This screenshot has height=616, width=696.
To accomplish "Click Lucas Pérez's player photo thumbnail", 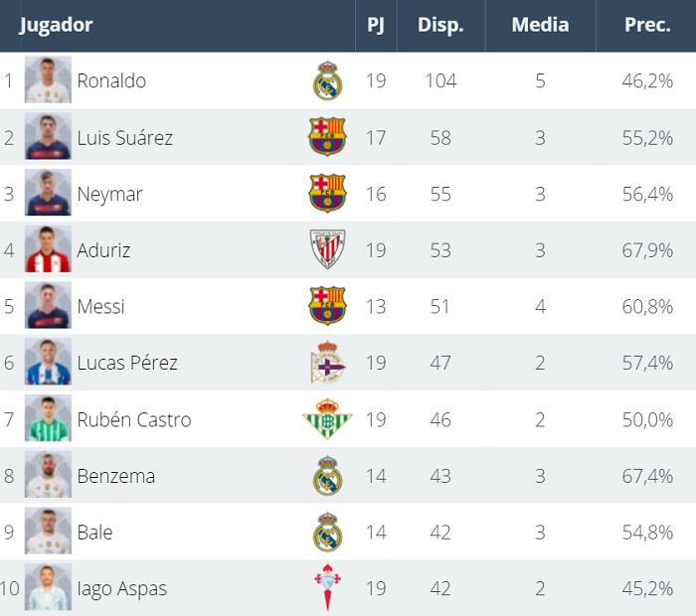I will pos(48,363).
